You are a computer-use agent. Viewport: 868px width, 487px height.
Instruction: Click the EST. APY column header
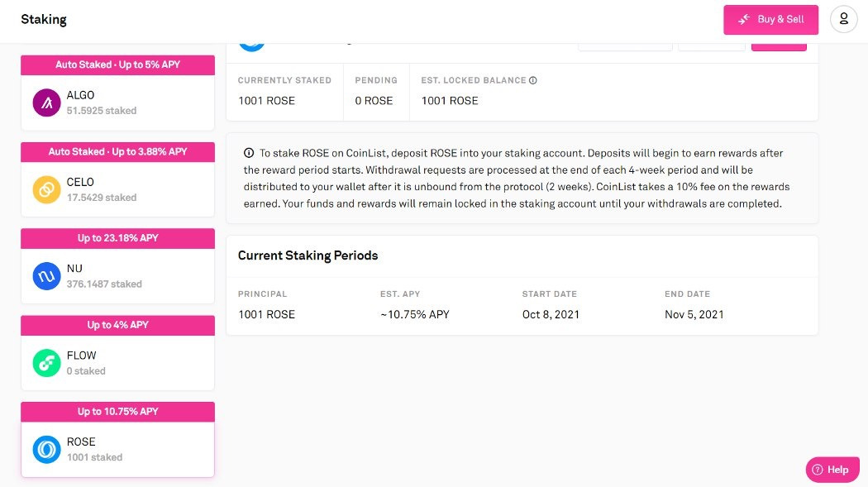(399, 294)
